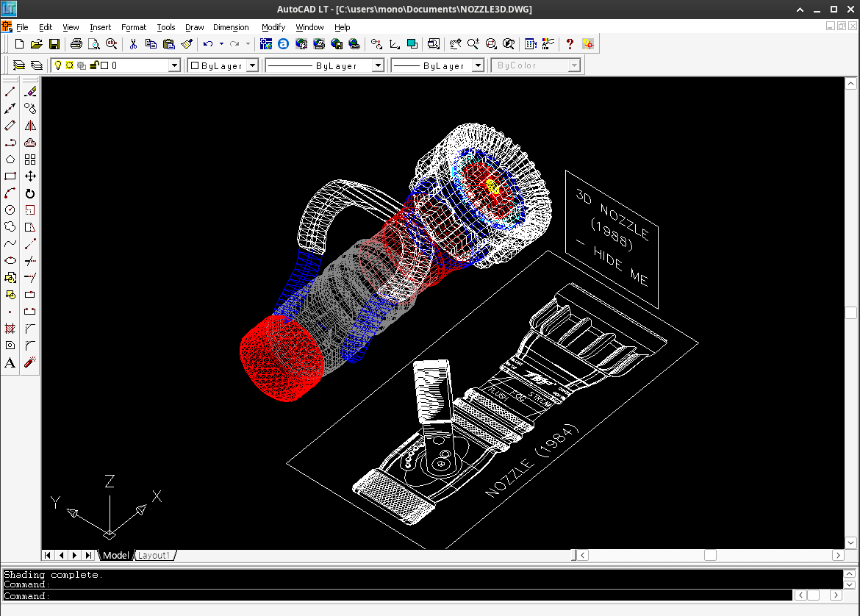Select the Ellipse draw tool
This screenshot has width=860, height=616.
pos(10,261)
